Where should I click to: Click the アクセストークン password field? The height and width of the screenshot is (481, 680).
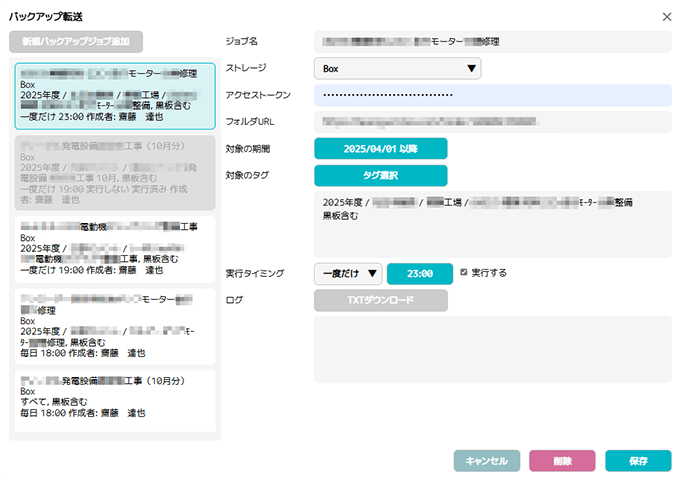point(493,95)
